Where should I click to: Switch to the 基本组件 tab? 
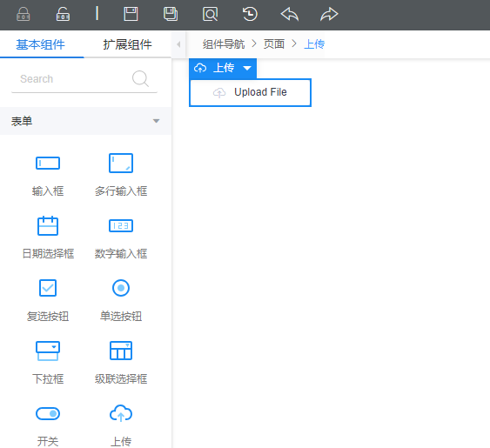point(41,44)
